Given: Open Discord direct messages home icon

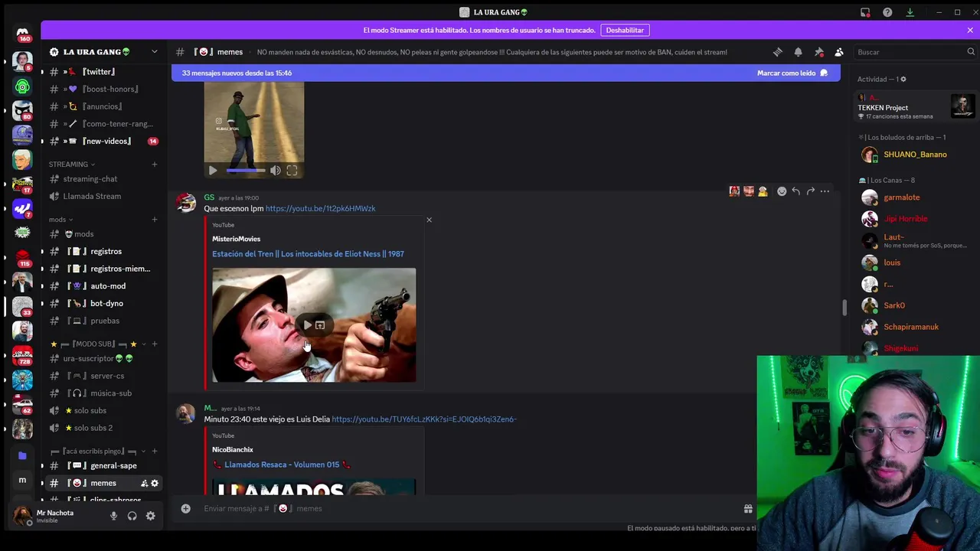Looking at the screenshot, I should (22, 32).
